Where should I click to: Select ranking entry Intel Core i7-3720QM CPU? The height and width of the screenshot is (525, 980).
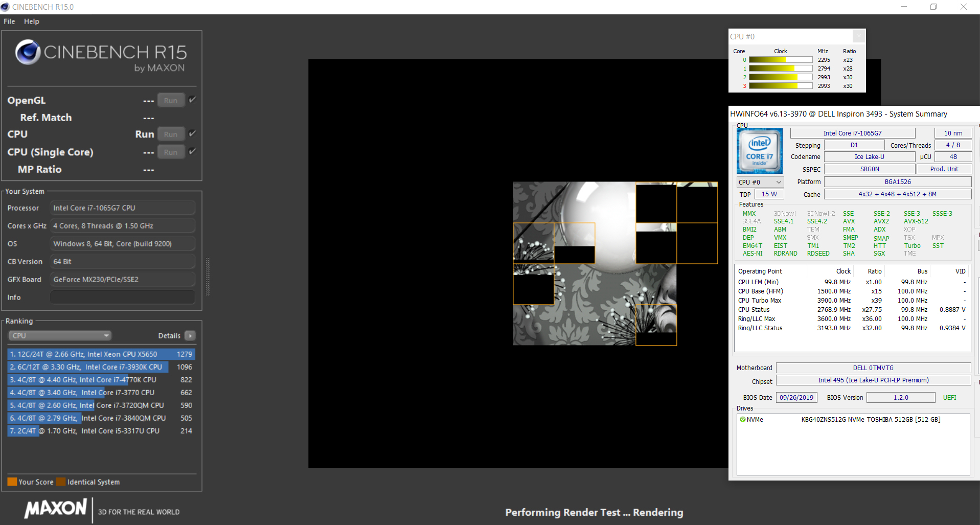101,405
